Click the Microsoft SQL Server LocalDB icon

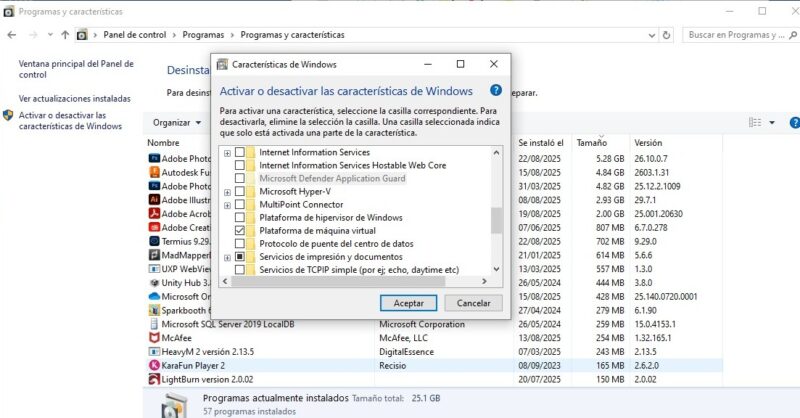pos(154,324)
